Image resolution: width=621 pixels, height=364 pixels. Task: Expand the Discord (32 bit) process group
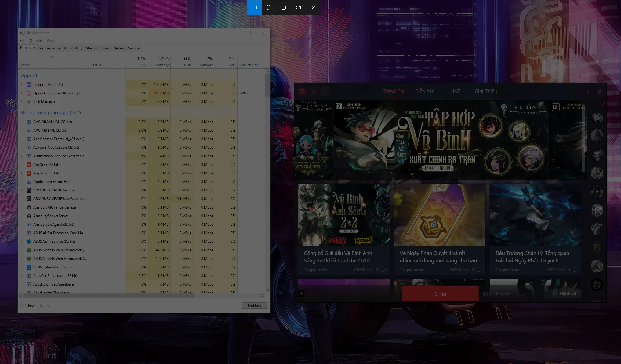coord(22,85)
